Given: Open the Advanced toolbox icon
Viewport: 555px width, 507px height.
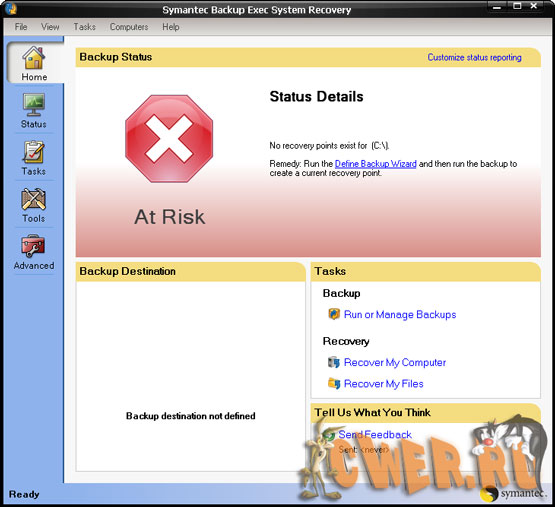Looking at the screenshot, I should click(33, 245).
